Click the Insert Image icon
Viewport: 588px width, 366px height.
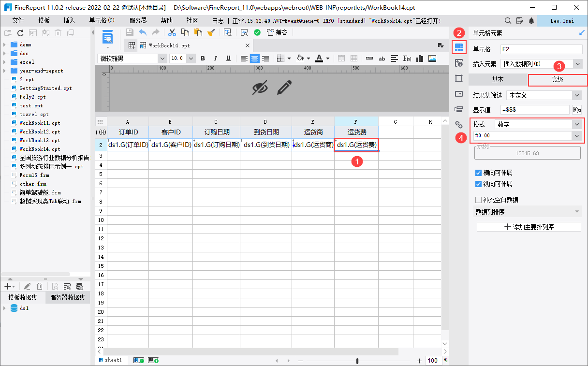pyautogui.click(x=432, y=58)
